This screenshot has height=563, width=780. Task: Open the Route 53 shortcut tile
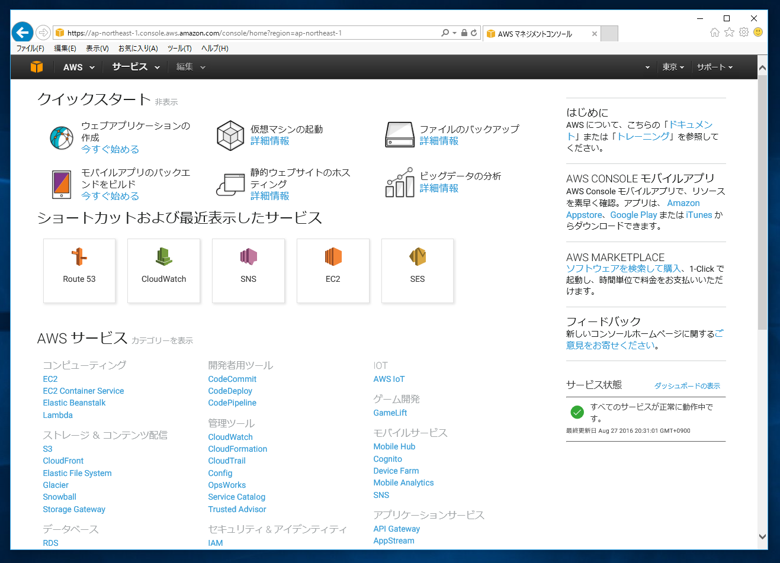(79, 271)
